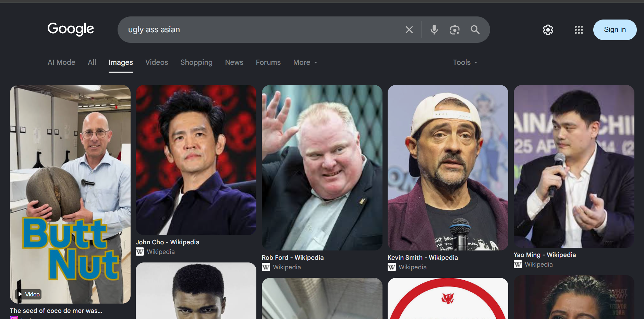Image resolution: width=644 pixels, height=319 pixels.
Task: Open the boxer thumbnail below John Cho
Action: pos(196,291)
